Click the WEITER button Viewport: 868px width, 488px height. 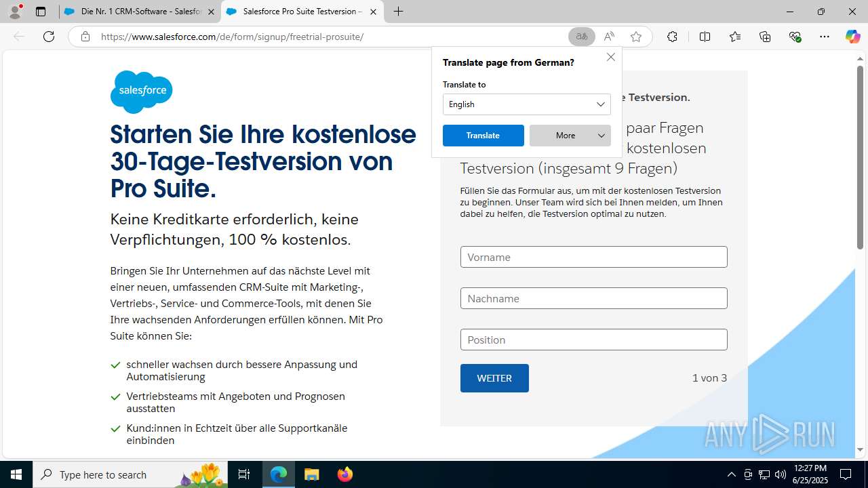point(494,378)
